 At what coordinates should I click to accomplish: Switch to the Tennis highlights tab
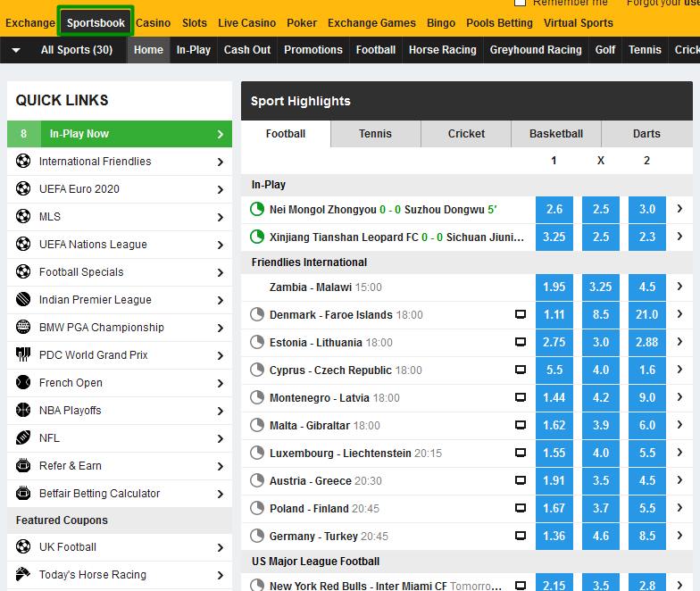(x=375, y=134)
